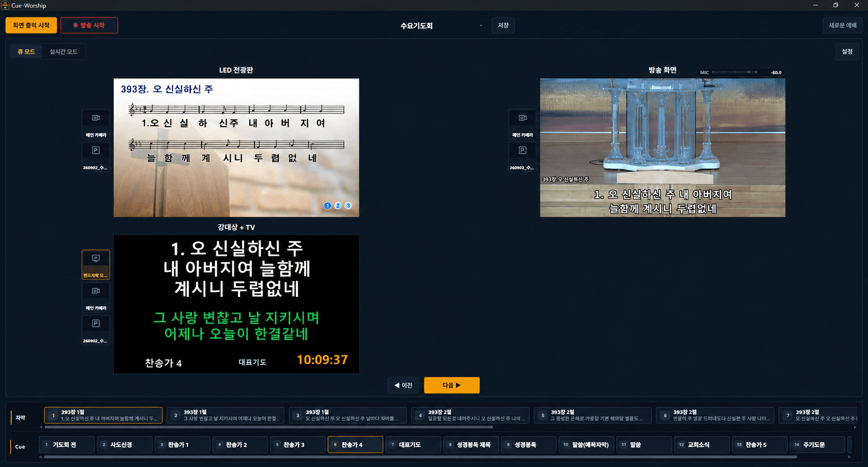Switch to 큐 모드 tab

pyautogui.click(x=26, y=51)
